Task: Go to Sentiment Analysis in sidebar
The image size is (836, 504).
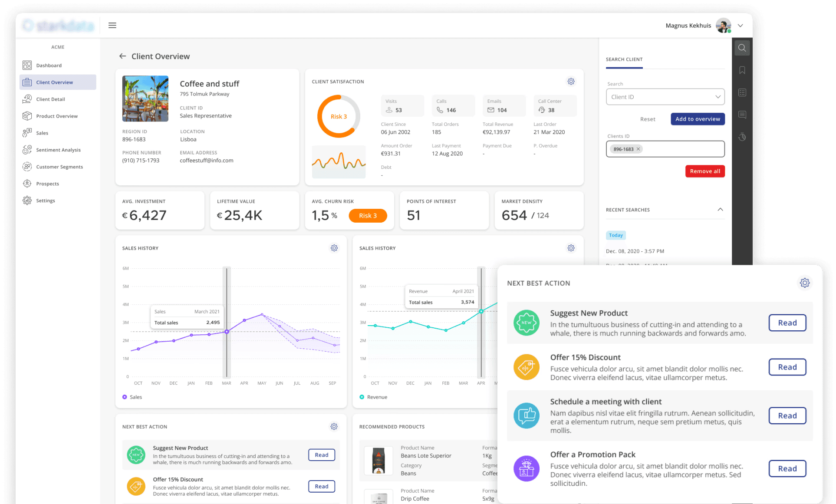Action: point(58,150)
